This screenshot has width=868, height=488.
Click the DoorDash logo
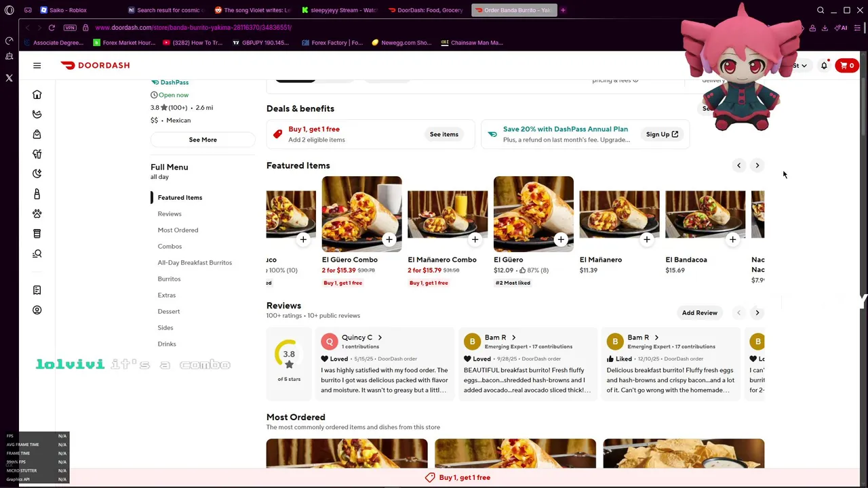[95, 65]
